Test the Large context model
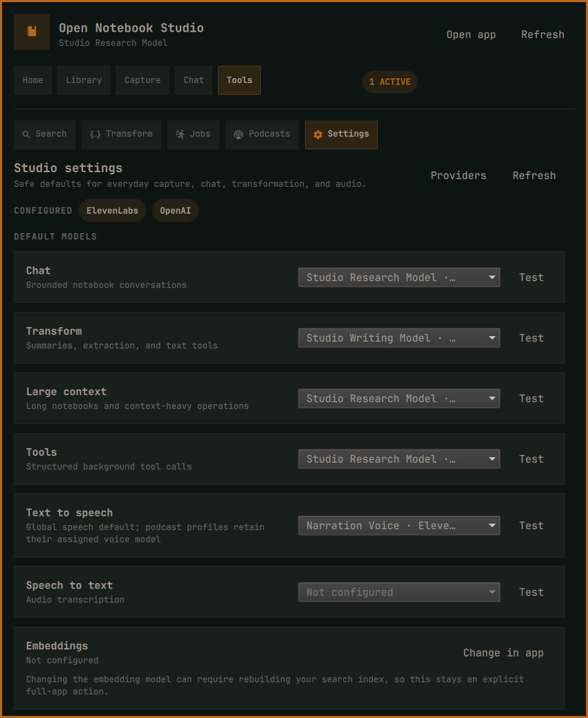The width and height of the screenshot is (588, 718). coord(531,398)
